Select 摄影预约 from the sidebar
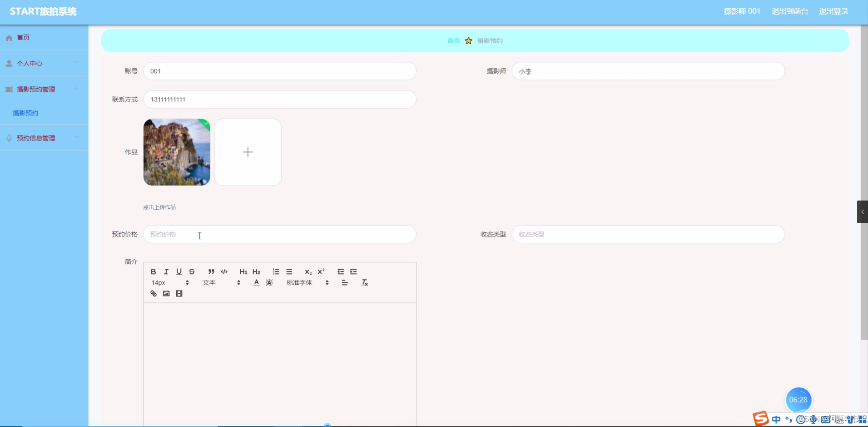This screenshot has height=427, width=868. coord(25,112)
